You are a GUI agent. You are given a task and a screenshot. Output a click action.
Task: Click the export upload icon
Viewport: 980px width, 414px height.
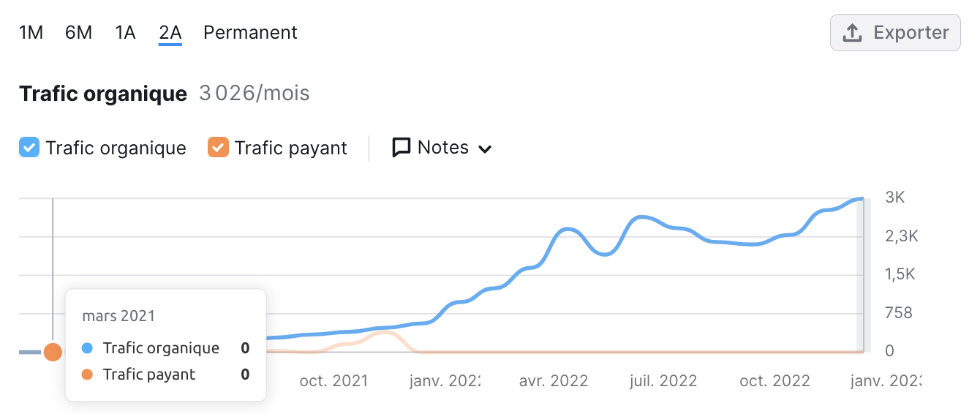click(853, 33)
